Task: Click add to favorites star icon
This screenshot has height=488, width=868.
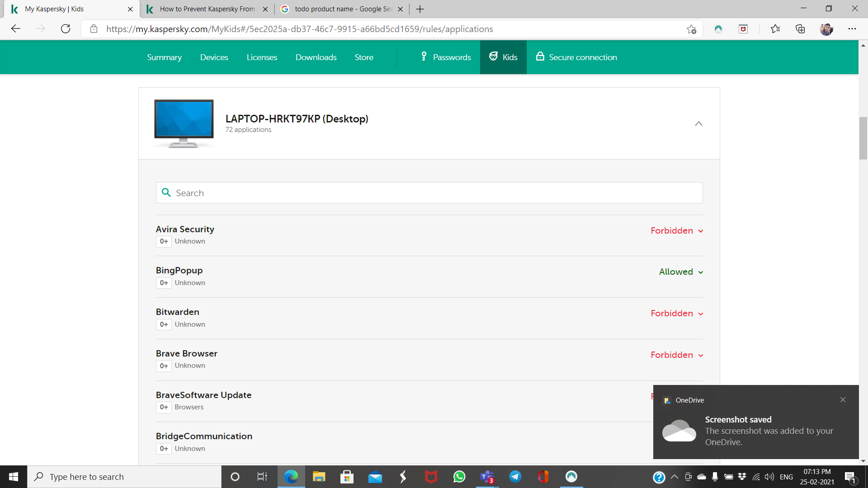Action: 691,29
